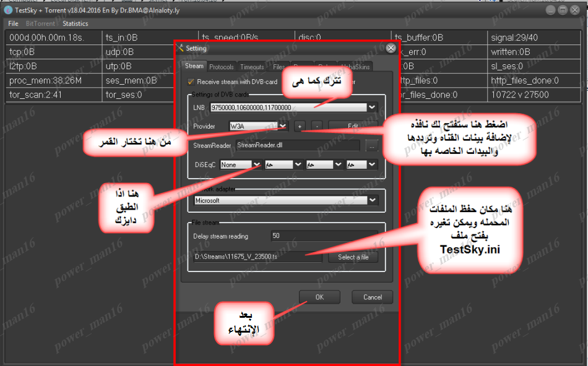
Task: Open the DiSEqC dropdown set to None
Action: pos(256,164)
